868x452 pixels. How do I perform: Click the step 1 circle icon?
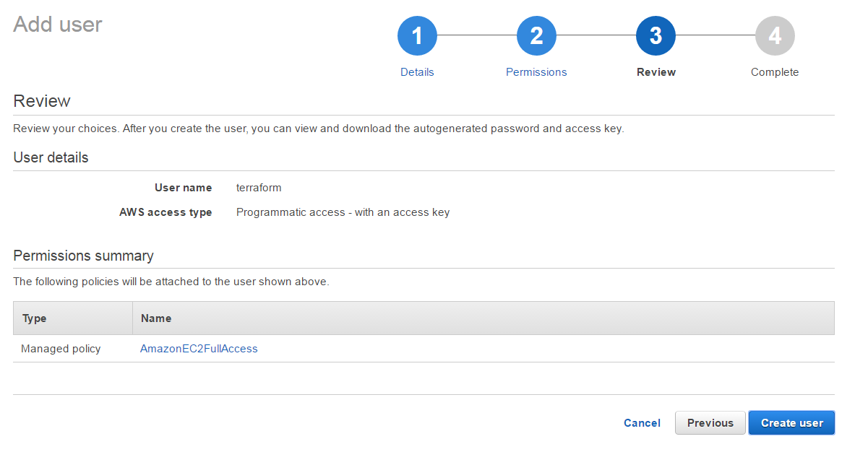pyautogui.click(x=417, y=35)
